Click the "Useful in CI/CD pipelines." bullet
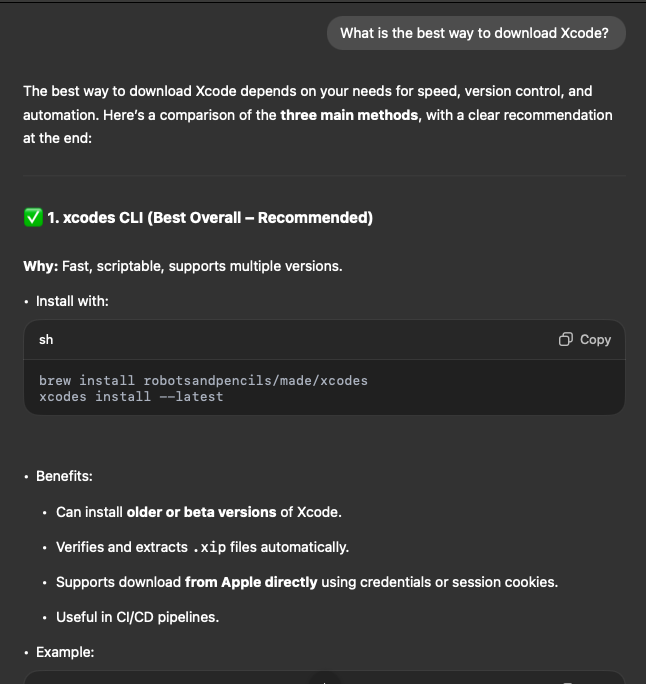This screenshot has width=646, height=684. point(138,617)
